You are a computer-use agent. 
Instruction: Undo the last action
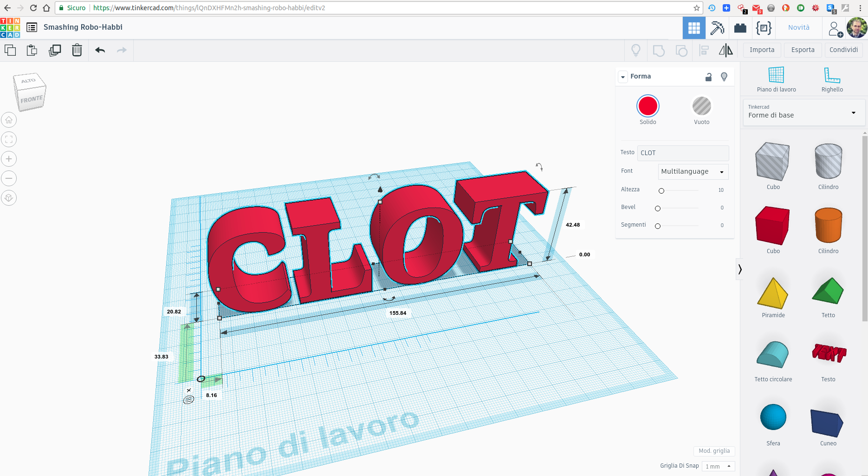(x=100, y=50)
